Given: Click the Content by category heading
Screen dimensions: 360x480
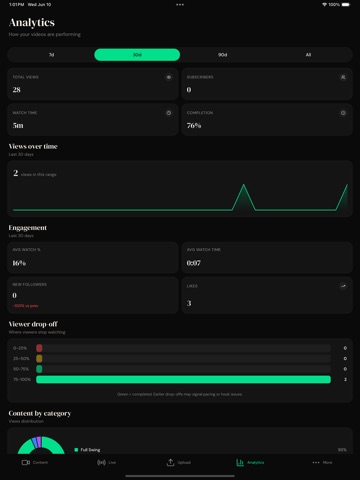Looking at the screenshot, I should coord(40,413).
